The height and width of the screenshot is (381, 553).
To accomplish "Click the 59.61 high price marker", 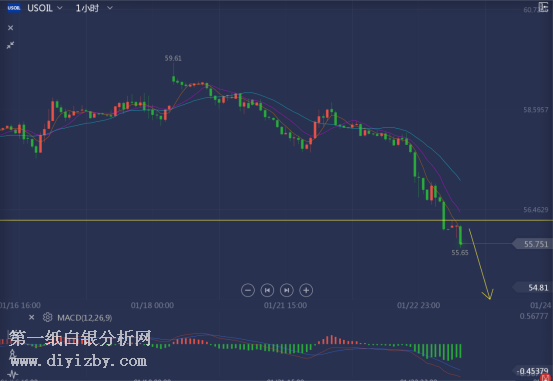I will click(173, 58).
